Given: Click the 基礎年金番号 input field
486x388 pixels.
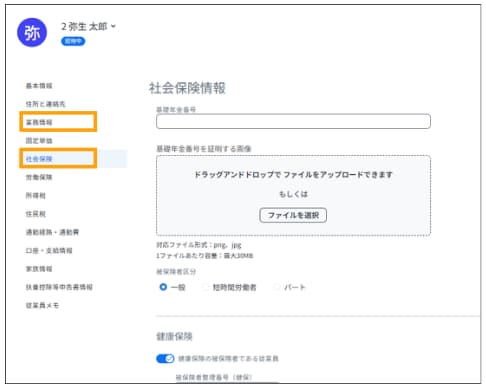Looking at the screenshot, I should point(293,121).
